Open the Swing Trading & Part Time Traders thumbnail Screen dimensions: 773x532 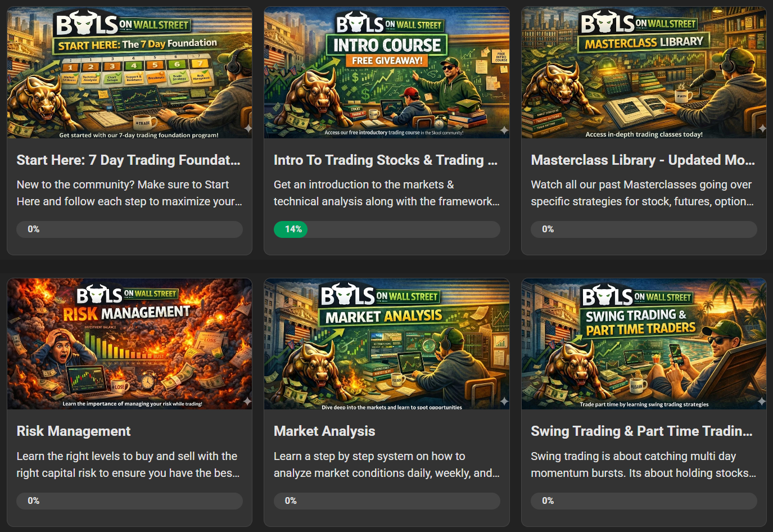[x=644, y=344]
